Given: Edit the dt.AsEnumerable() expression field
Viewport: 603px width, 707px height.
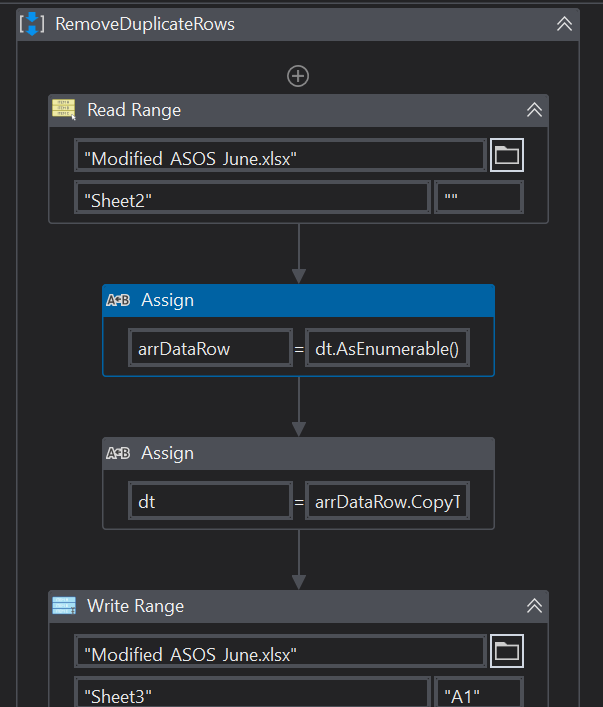Looking at the screenshot, I should [386, 349].
